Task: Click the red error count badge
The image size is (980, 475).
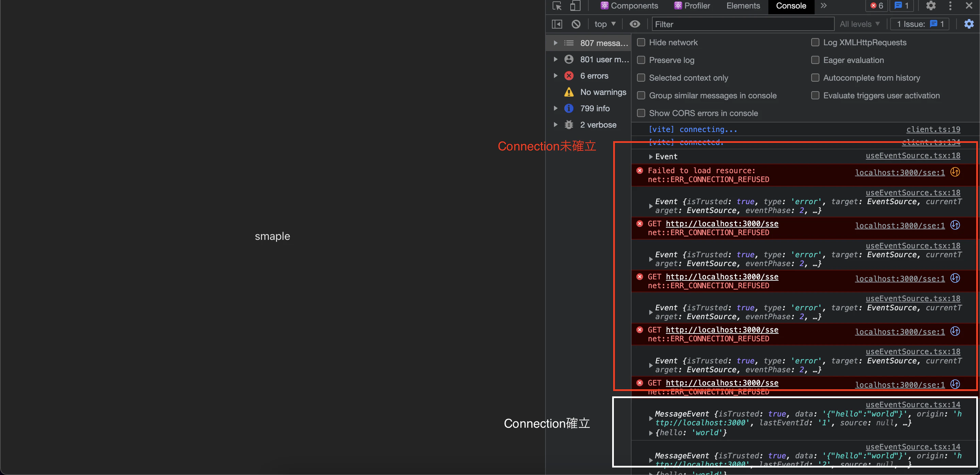Action: point(877,6)
